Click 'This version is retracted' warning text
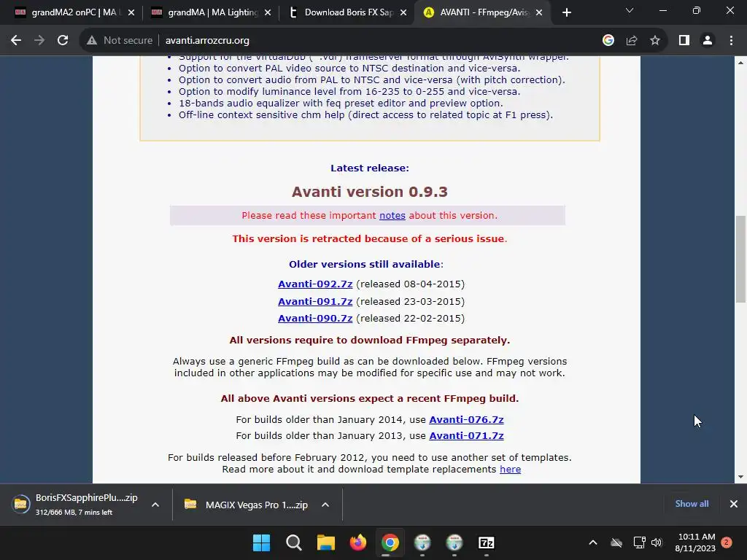 (x=370, y=239)
